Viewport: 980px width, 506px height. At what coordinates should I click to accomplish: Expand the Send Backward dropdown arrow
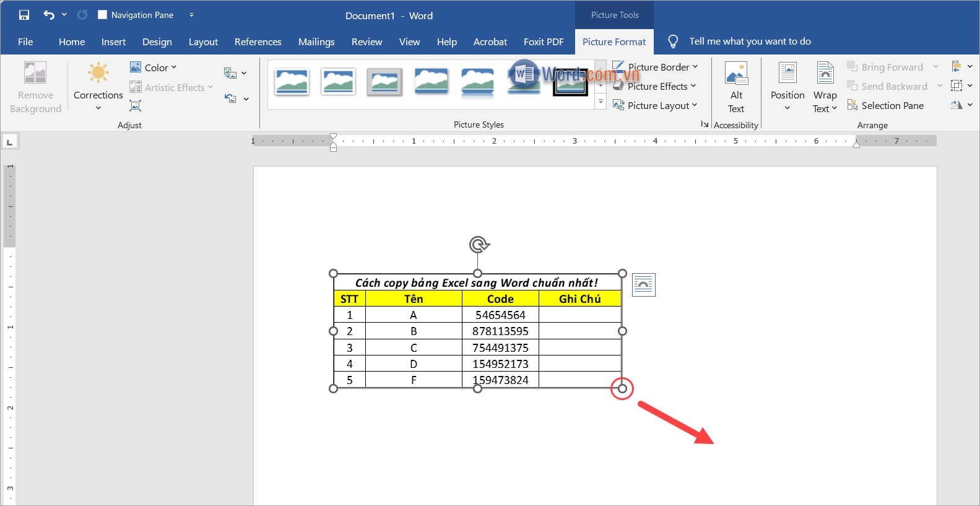(940, 86)
